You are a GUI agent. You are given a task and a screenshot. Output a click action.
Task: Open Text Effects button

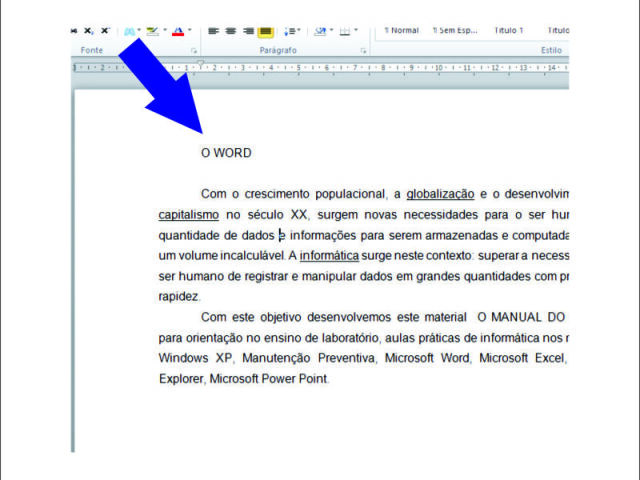click(x=129, y=31)
